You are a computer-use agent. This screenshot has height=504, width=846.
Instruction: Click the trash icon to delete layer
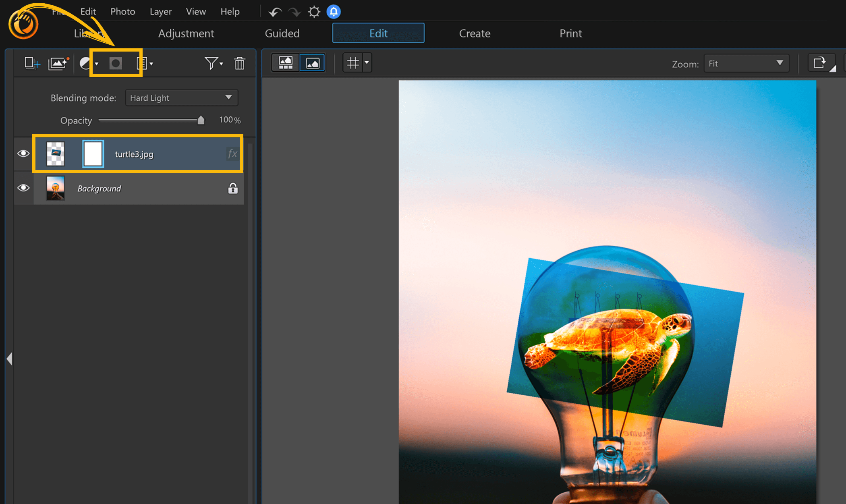tap(239, 63)
